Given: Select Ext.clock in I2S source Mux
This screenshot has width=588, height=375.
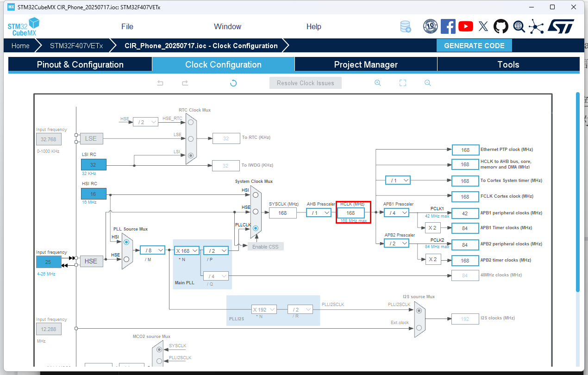Looking at the screenshot, I should click(x=419, y=328).
